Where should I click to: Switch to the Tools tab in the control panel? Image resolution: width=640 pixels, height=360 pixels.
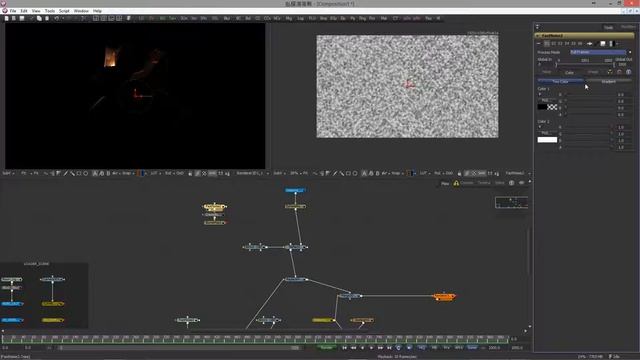[x=609, y=27]
